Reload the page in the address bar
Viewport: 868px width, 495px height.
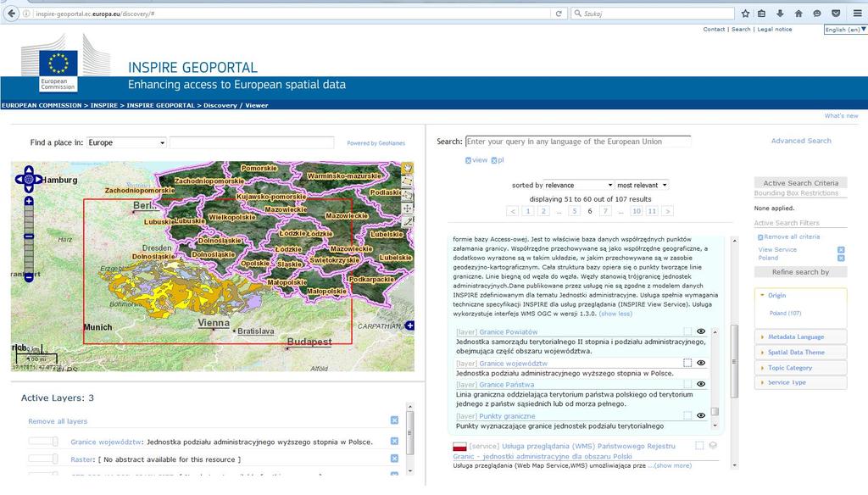tap(559, 14)
